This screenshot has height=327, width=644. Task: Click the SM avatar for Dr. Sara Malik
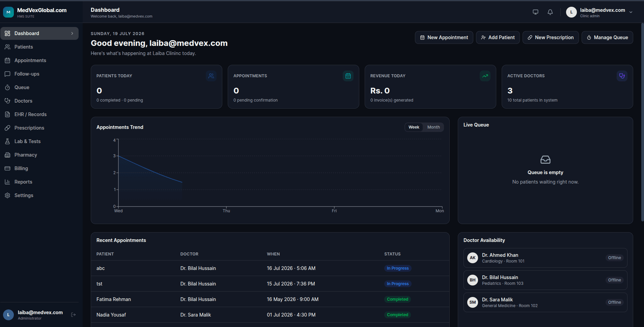point(473,302)
